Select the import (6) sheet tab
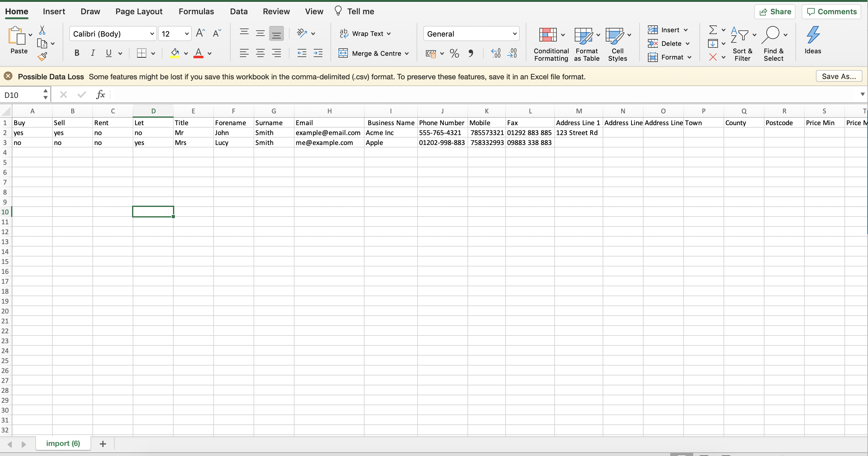 tap(63, 443)
